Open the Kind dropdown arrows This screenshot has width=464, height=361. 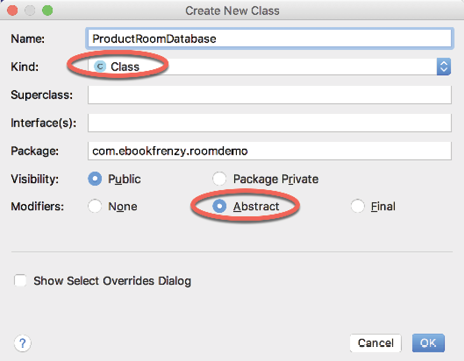444,67
